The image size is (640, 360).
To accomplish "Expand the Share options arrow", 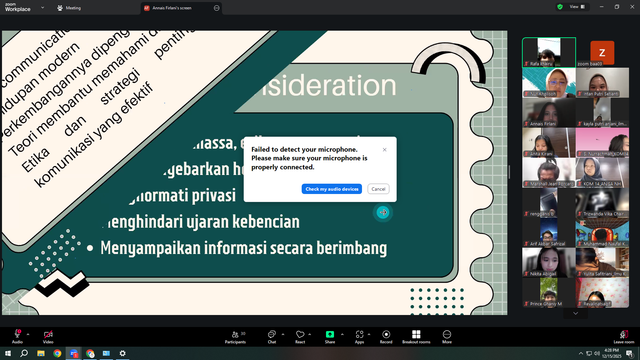I will click(x=342, y=334).
